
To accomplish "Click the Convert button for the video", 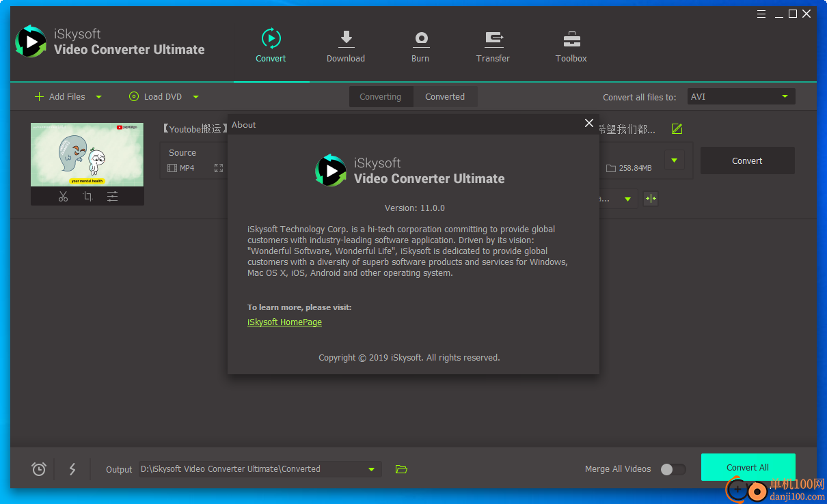I will pos(747,161).
